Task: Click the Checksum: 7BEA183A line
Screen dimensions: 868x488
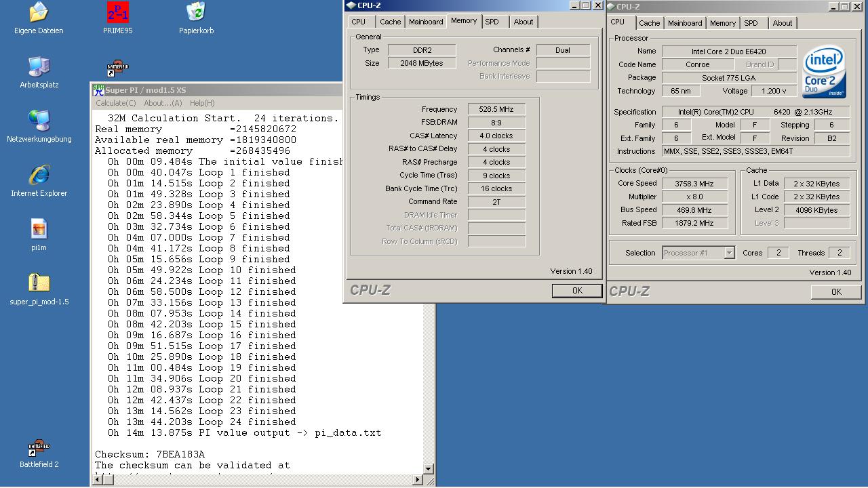Action: (150, 454)
